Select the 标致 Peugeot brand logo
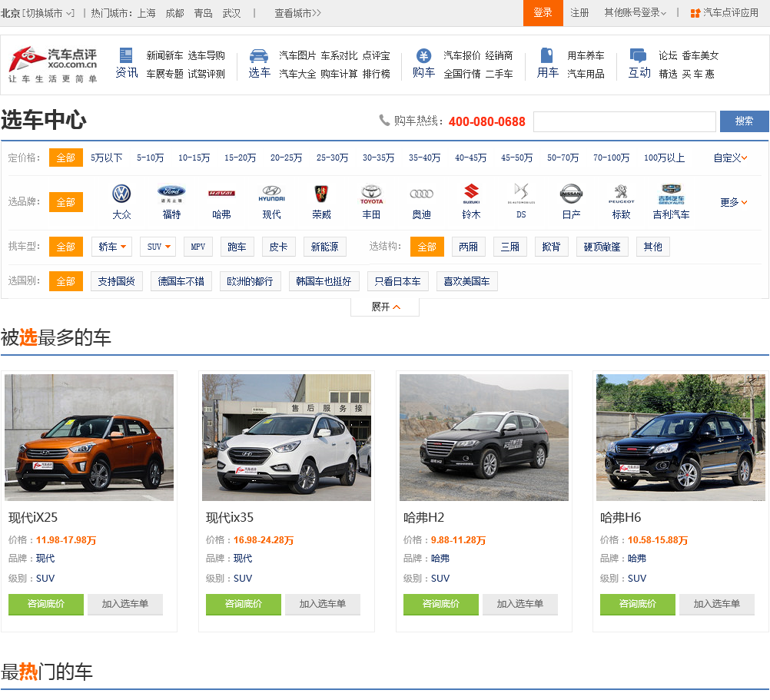This screenshot has height=700, width=770. click(x=621, y=194)
